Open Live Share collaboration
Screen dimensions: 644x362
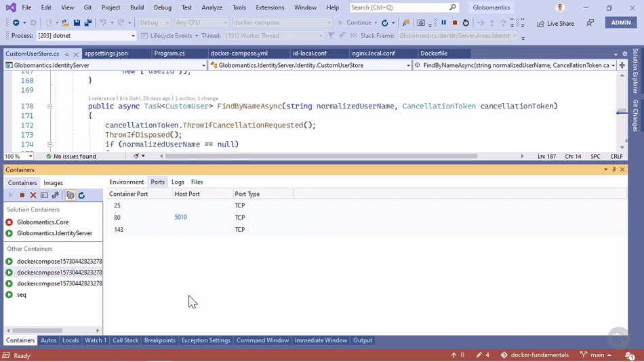pyautogui.click(x=555, y=24)
